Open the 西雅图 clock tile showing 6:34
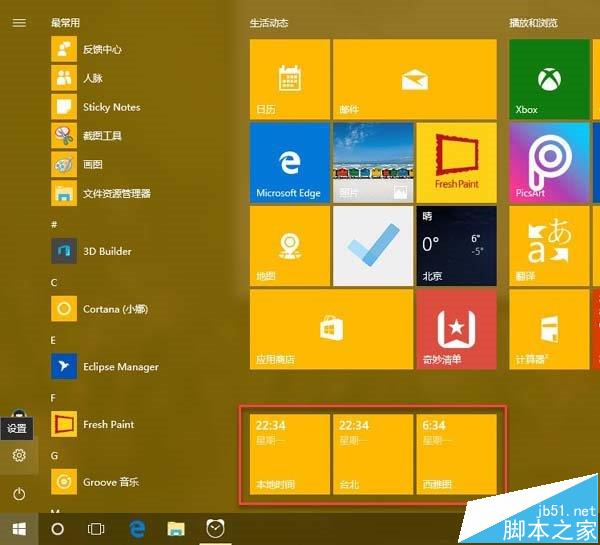Viewport: 600px width, 545px height. point(457,454)
